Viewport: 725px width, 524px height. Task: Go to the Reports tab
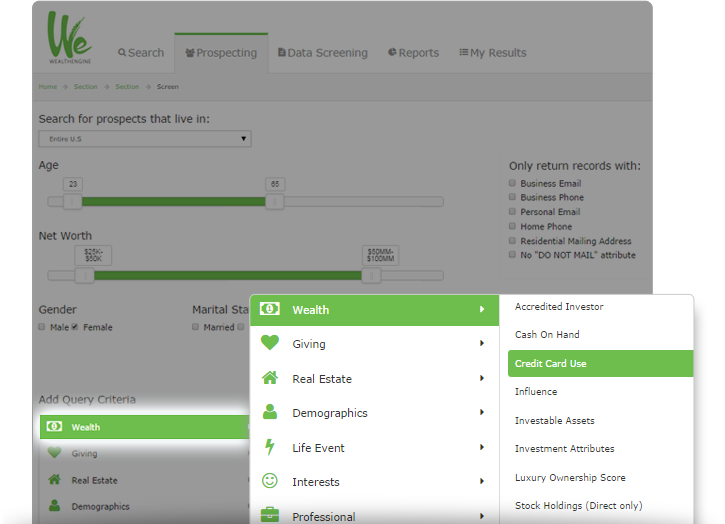[x=413, y=53]
